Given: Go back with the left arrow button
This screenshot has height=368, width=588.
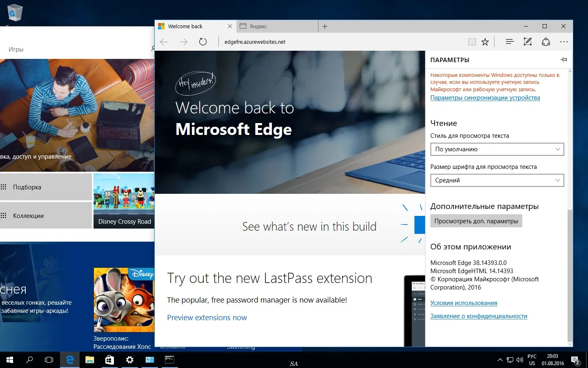Looking at the screenshot, I should (164, 42).
